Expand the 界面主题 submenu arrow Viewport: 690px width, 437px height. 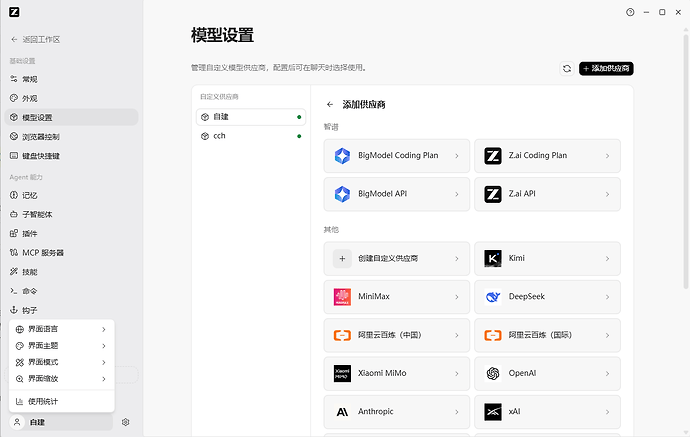click(104, 346)
